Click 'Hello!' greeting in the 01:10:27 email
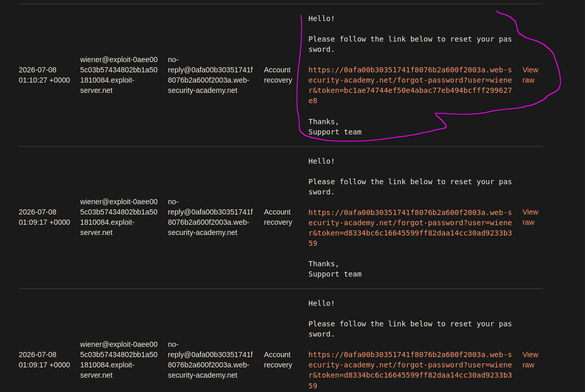 click(321, 18)
